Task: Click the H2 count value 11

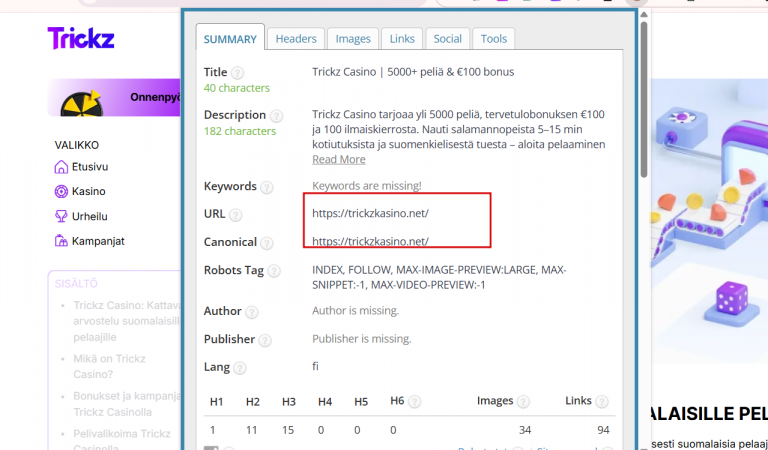Action: click(x=251, y=430)
